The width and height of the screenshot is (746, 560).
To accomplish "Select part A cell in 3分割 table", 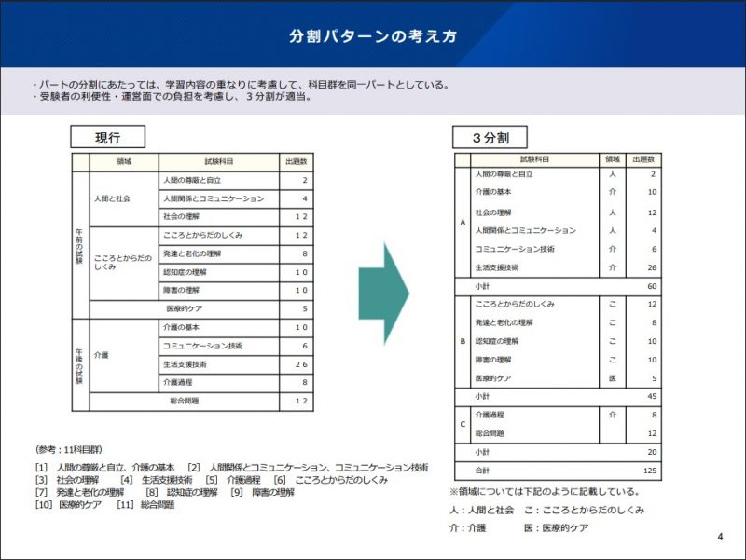I will (x=463, y=223).
